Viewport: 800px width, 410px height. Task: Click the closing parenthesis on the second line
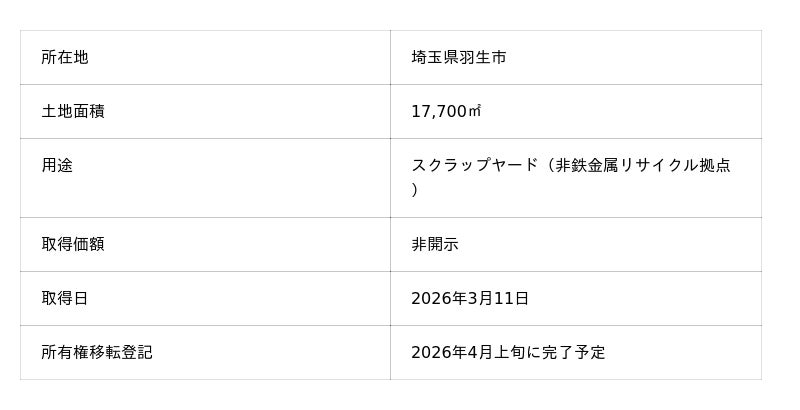(x=415, y=190)
